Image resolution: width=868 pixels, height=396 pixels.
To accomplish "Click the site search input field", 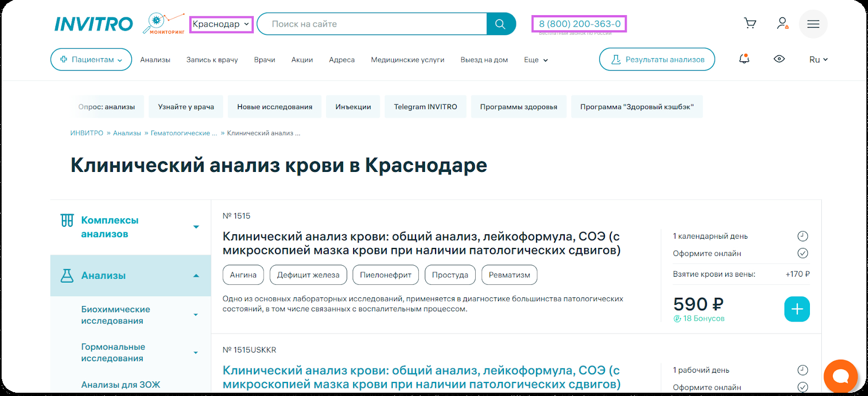I will pyautogui.click(x=372, y=24).
